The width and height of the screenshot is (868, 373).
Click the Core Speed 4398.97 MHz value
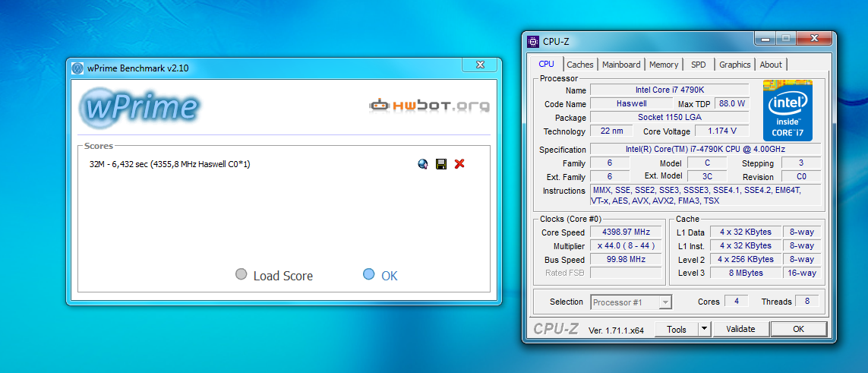click(x=626, y=232)
